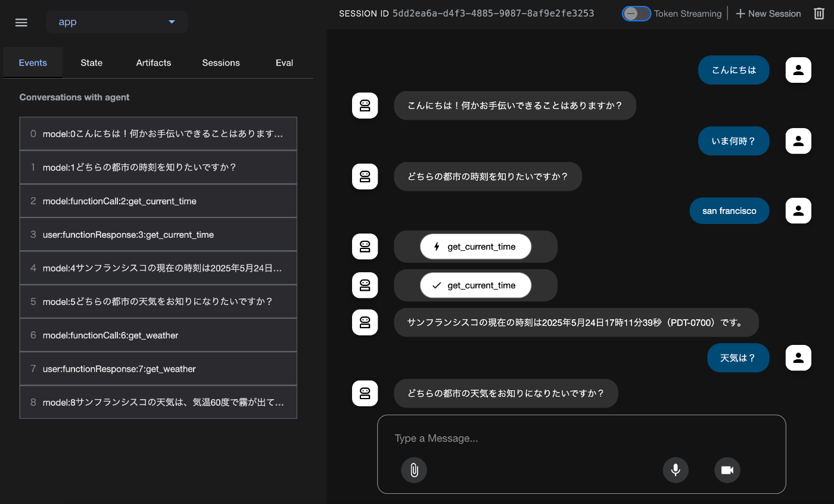This screenshot has width=834, height=504.
Task: Switch to the State tab
Action: (x=92, y=63)
